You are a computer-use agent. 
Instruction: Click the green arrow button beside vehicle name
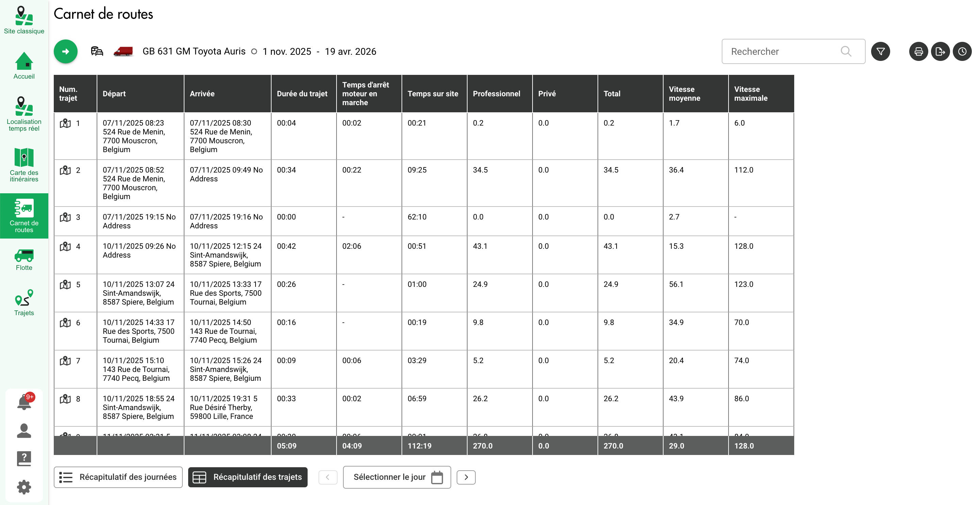click(x=65, y=51)
